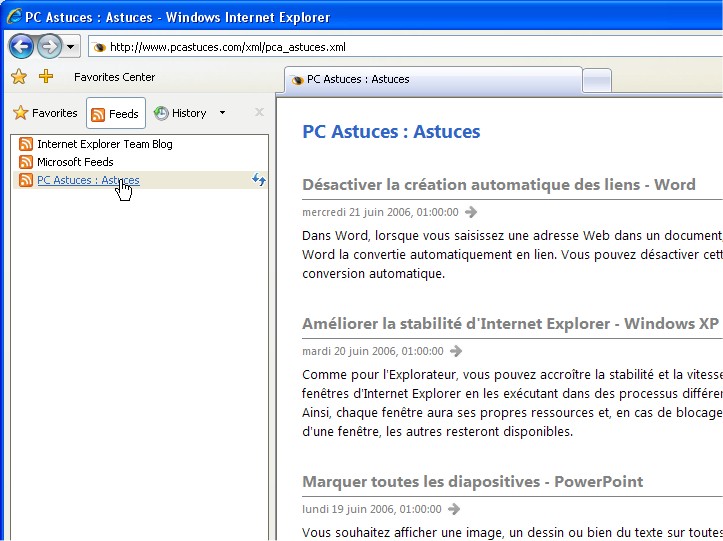
Task: Select the PC Astuces : Astuces tab
Action: [x=433, y=79]
